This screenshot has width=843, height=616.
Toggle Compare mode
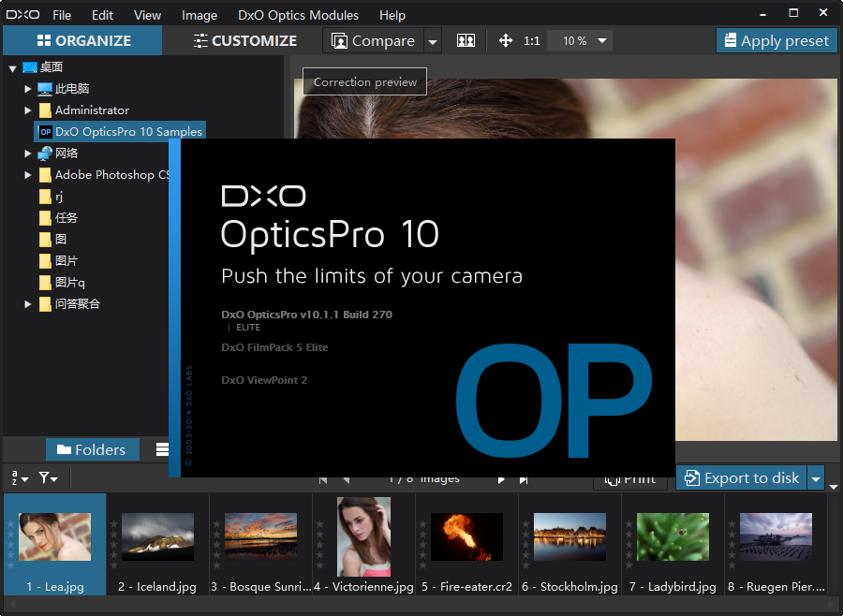click(375, 41)
